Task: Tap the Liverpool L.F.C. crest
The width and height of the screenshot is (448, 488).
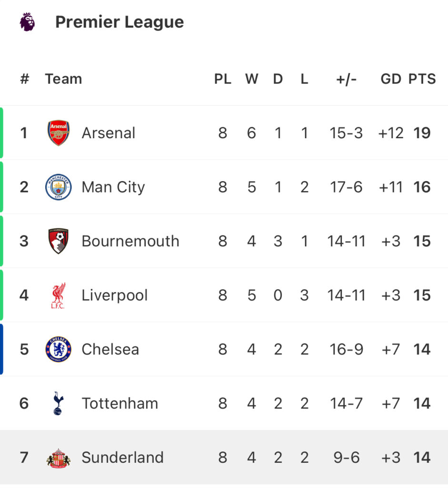Action: [x=59, y=295]
